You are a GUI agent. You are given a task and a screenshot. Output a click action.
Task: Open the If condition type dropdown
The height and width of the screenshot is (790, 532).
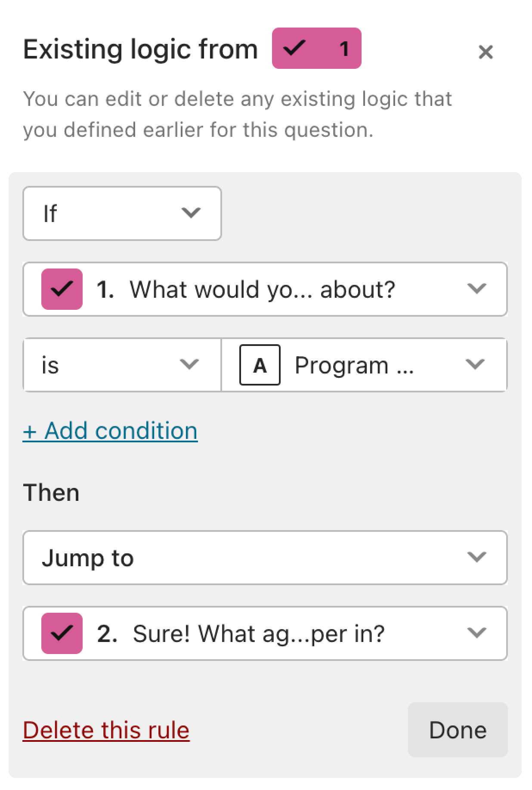coord(122,213)
